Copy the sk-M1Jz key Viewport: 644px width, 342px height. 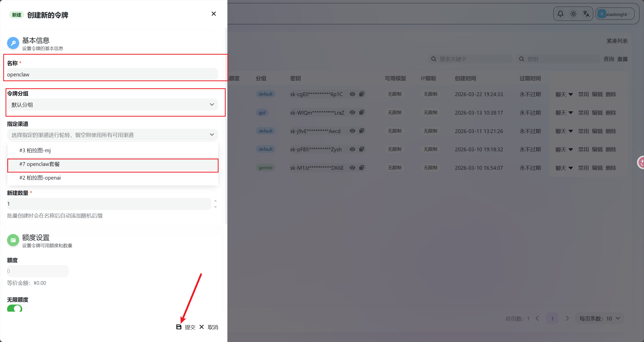click(x=362, y=168)
